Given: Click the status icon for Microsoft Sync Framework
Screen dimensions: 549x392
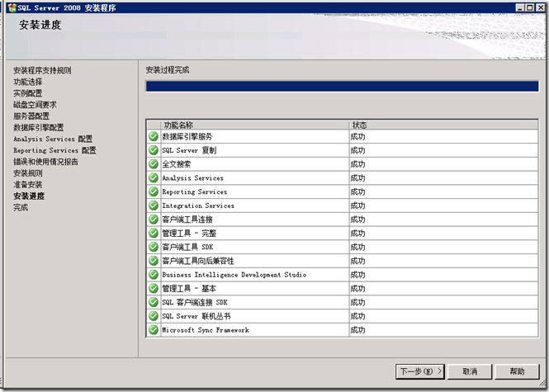Looking at the screenshot, I should pyautogui.click(x=154, y=330).
